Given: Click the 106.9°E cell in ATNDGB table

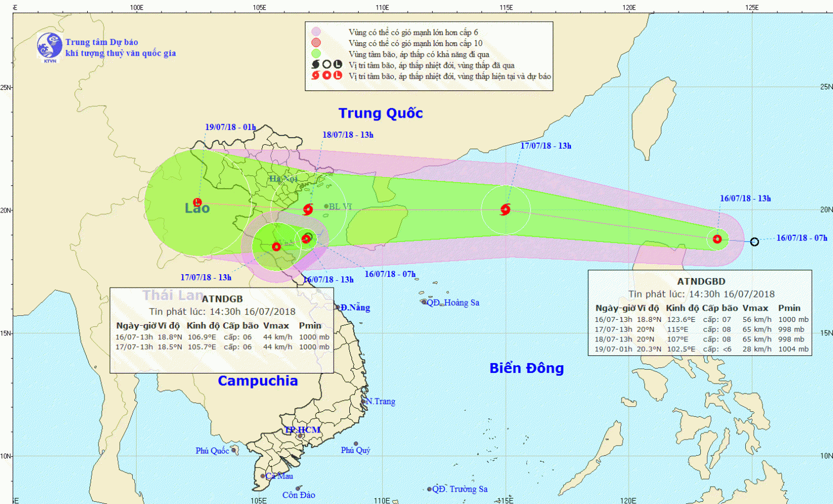Looking at the screenshot, I should [x=202, y=337].
